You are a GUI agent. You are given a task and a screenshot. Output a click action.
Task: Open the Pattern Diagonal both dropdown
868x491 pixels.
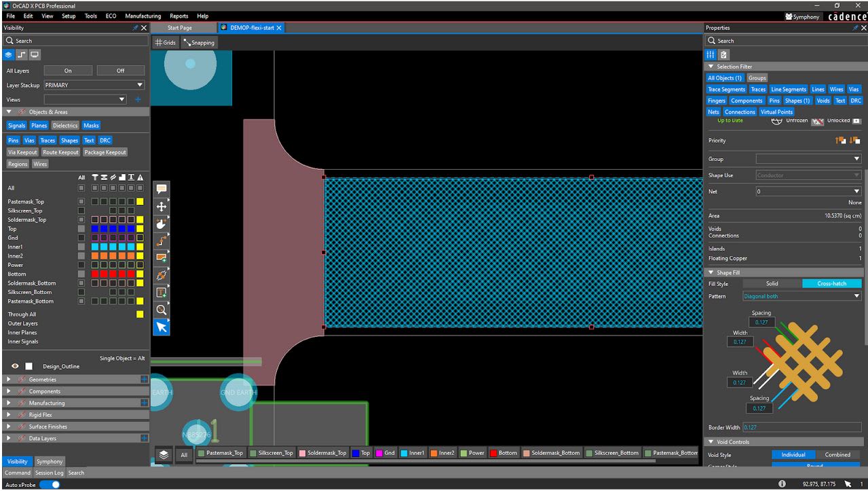pos(801,296)
